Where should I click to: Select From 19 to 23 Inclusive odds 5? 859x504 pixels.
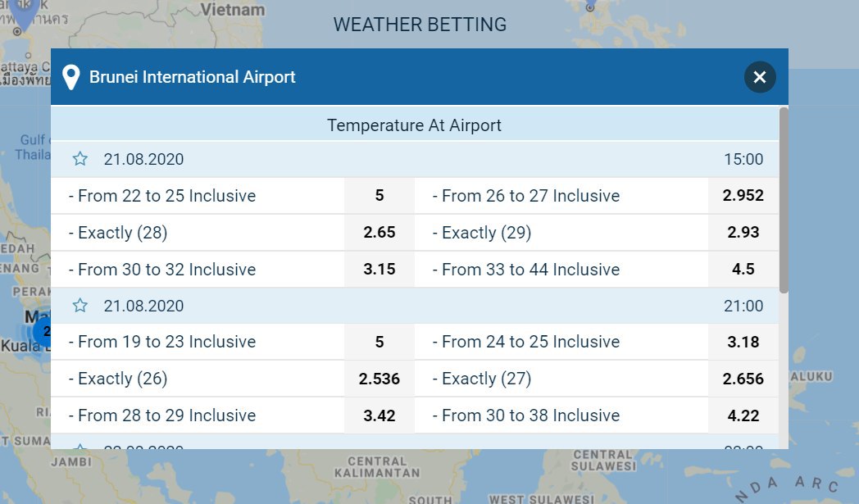380,342
